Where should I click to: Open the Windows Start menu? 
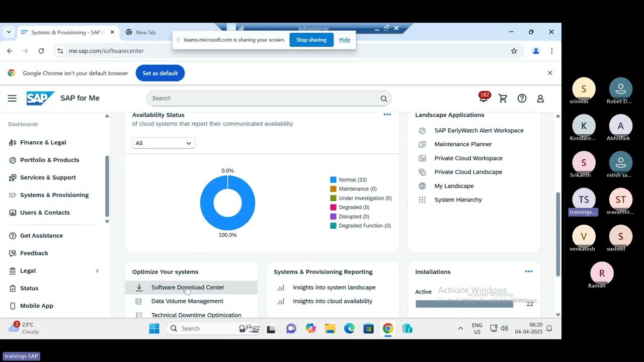(154, 328)
